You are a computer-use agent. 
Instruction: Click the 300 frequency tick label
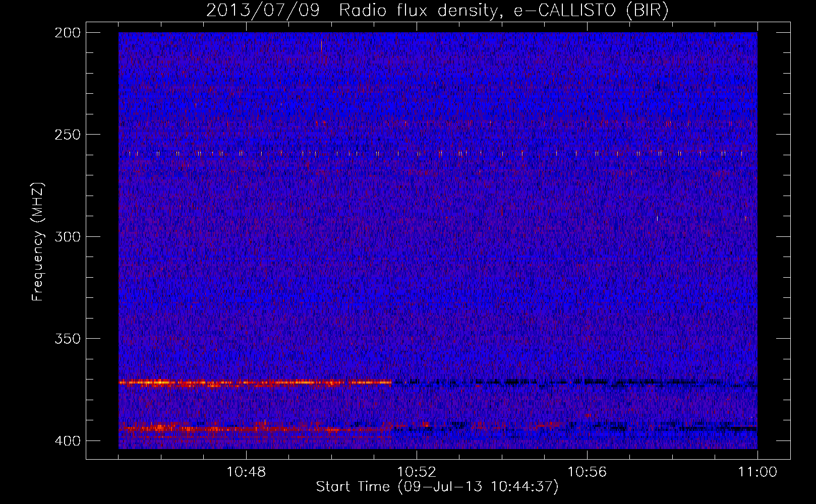[x=67, y=236]
